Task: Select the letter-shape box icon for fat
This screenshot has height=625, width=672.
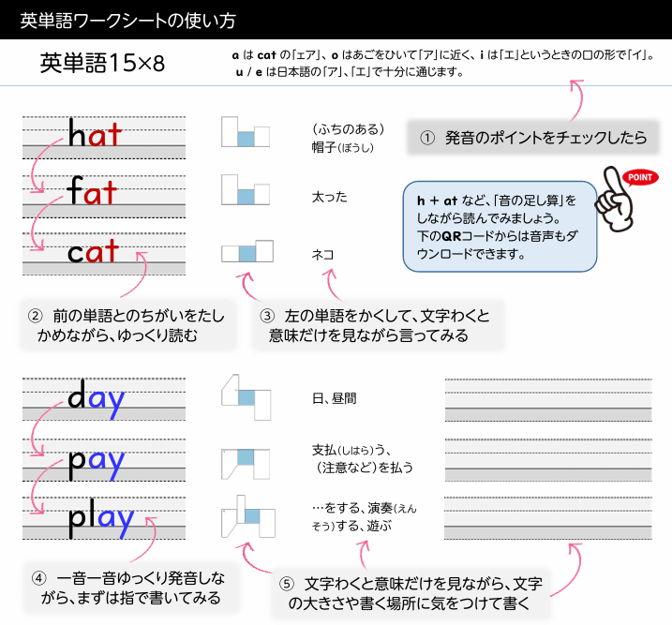Action: (246, 189)
